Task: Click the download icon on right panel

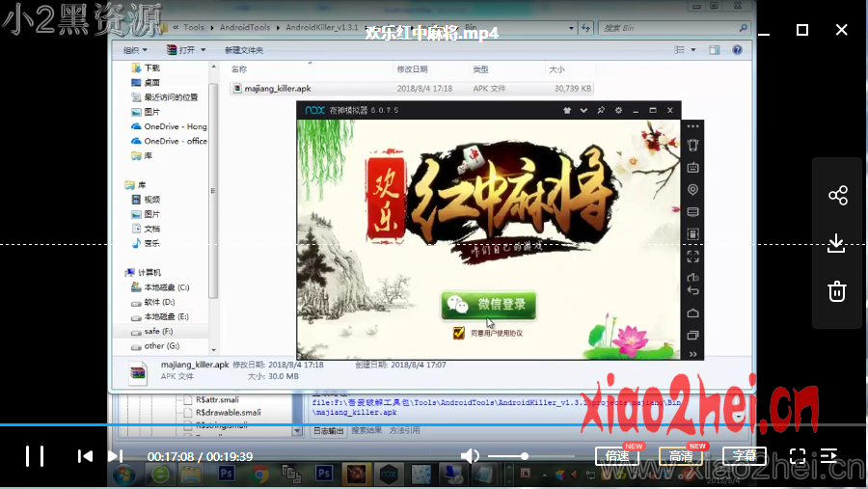Action: [x=836, y=243]
